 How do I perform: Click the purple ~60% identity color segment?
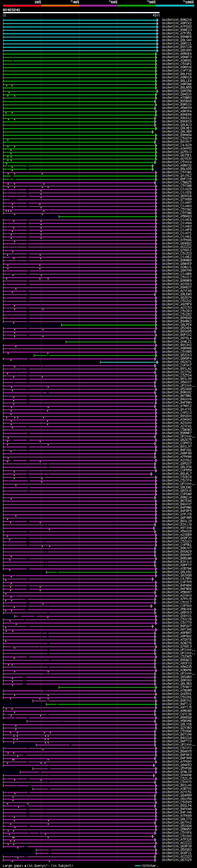98,6
